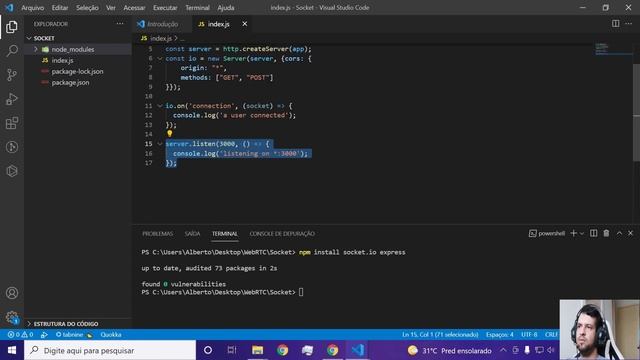Open the Source Control view
Viewport: 640px width, 360px height.
tap(12, 75)
